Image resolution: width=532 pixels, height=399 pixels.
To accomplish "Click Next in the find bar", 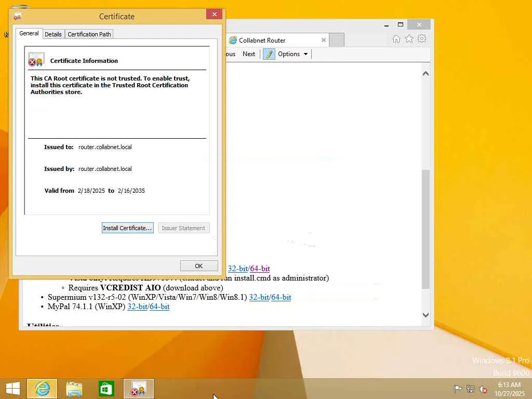I will (x=249, y=54).
